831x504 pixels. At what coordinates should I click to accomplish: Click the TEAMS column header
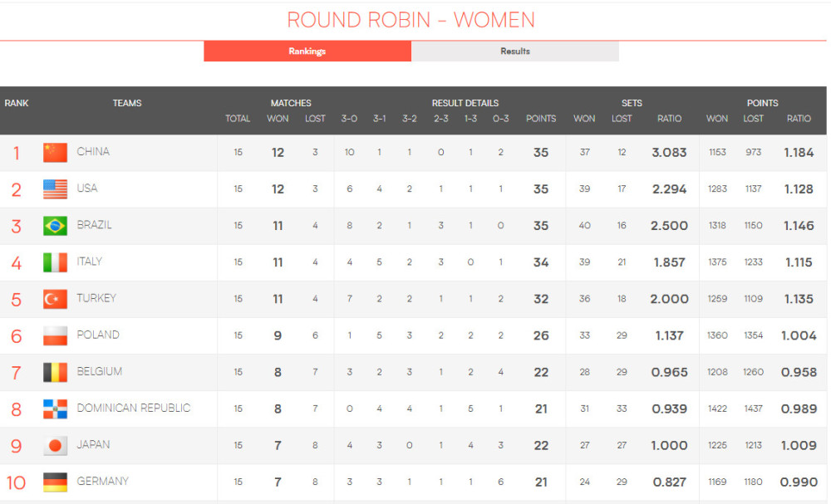(127, 103)
